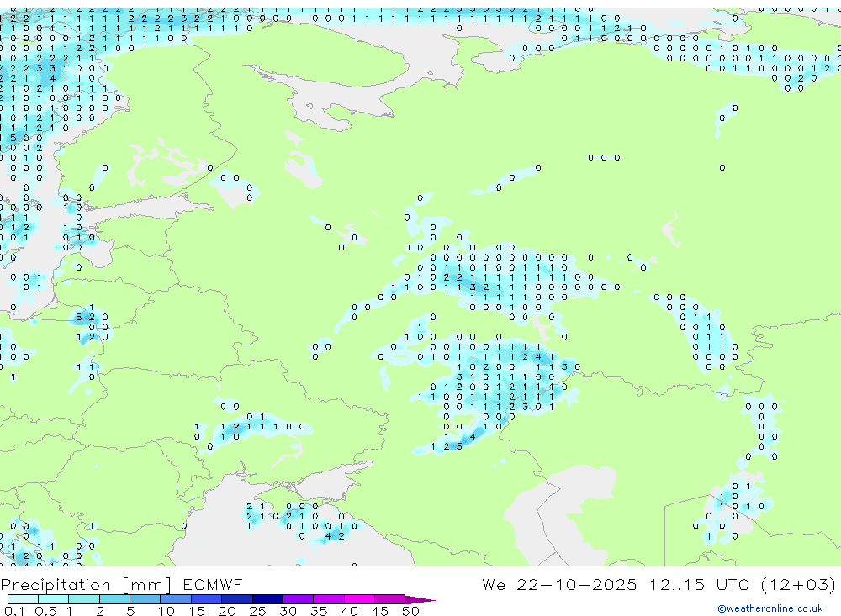Click the 1–2 mm legend color box

click(x=84, y=599)
